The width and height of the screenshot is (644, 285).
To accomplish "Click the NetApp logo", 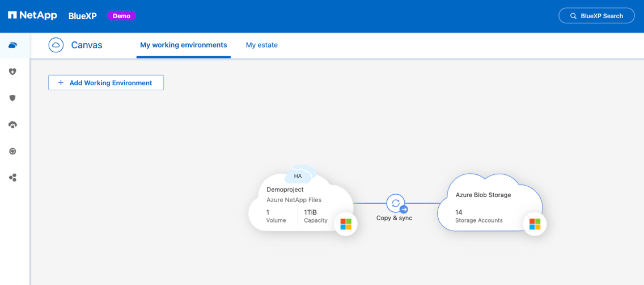I will 32,15.
